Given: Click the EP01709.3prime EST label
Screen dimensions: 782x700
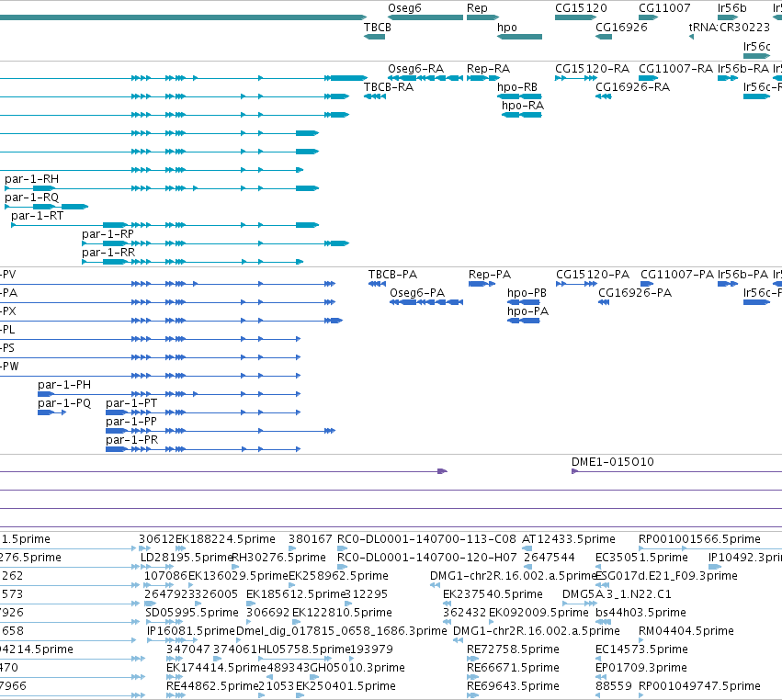Looking at the screenshot, I should pos(641,668).
